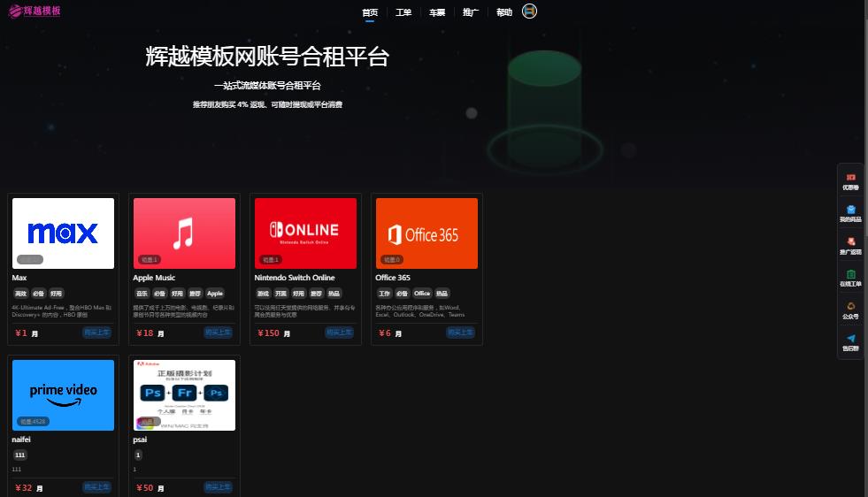Open the 优惠卷 coupon icon in sidebar
Viewport: 868px width, 497px height.
[850, 178]
